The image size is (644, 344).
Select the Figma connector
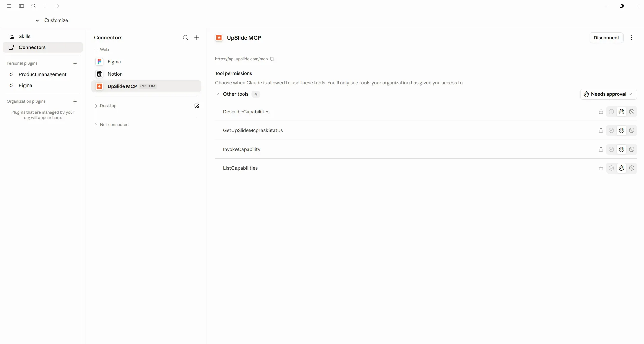point(146,62)
